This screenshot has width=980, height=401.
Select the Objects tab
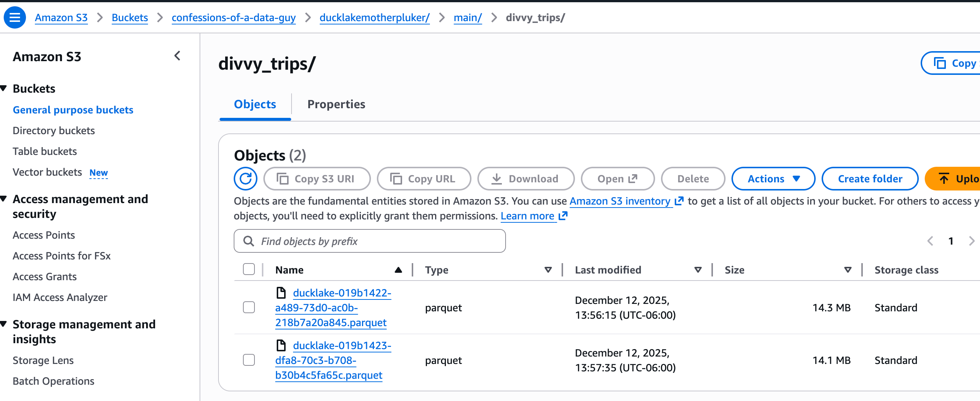pyautogui.click(x=255, y=104)
